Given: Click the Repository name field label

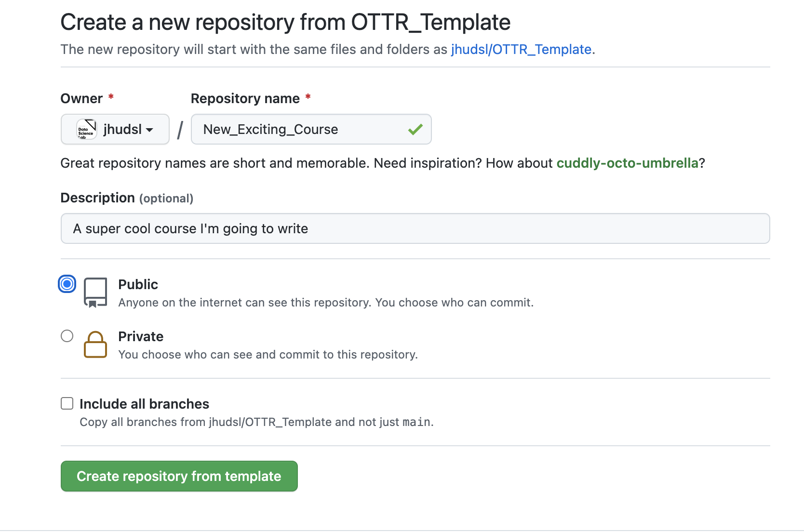Looking at the screenshot, I should (x=245, y=98).
